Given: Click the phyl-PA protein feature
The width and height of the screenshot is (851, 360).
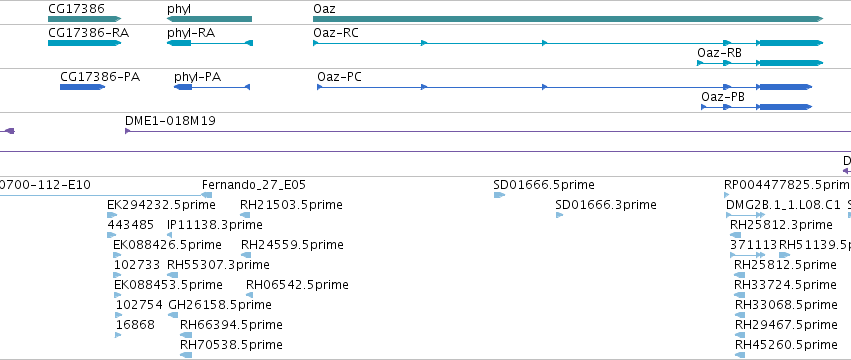Looking at the screenshot, I should [212, 87].
